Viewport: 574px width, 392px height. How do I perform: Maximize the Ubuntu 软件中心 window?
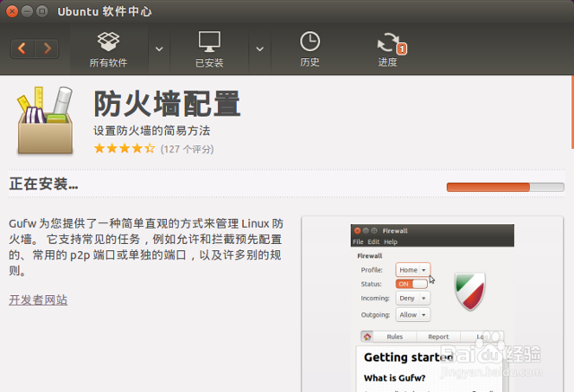42,12
